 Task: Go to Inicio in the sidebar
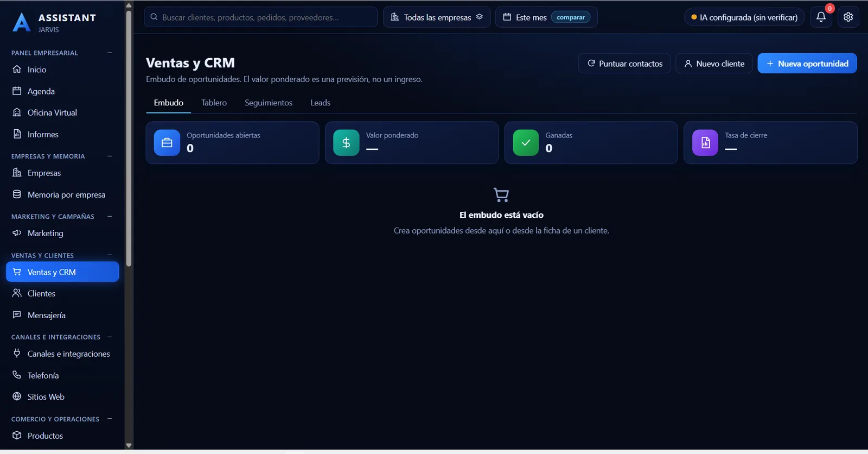[x=62, y=70]
